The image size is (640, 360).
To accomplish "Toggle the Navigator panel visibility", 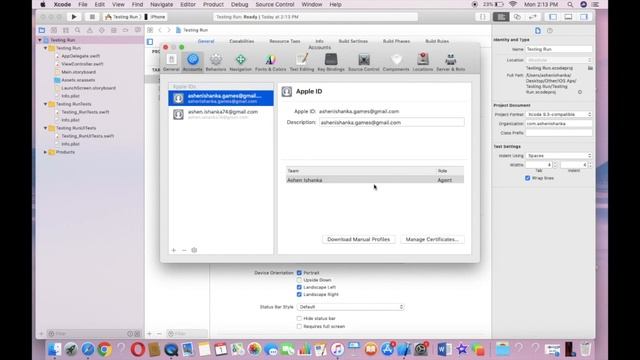I will [x=553, y=17].
